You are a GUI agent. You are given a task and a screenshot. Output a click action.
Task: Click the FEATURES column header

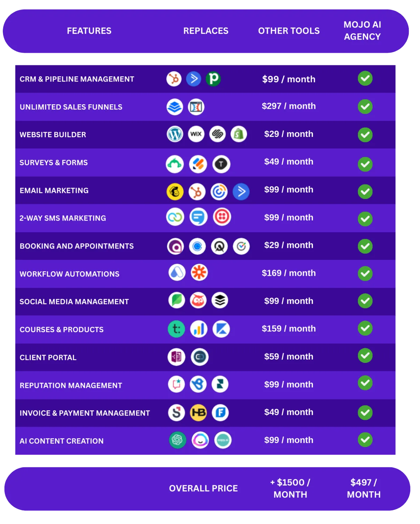[x=89, y=31]
